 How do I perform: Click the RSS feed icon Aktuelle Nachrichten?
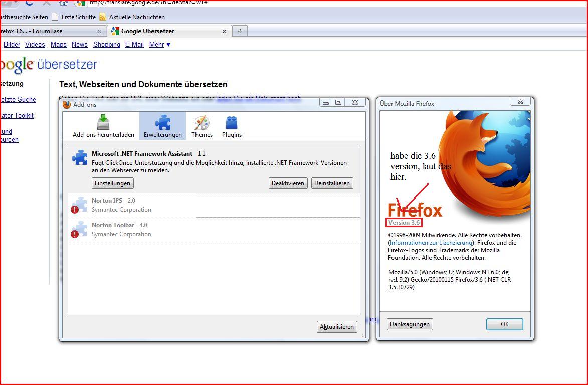(103, 17)
